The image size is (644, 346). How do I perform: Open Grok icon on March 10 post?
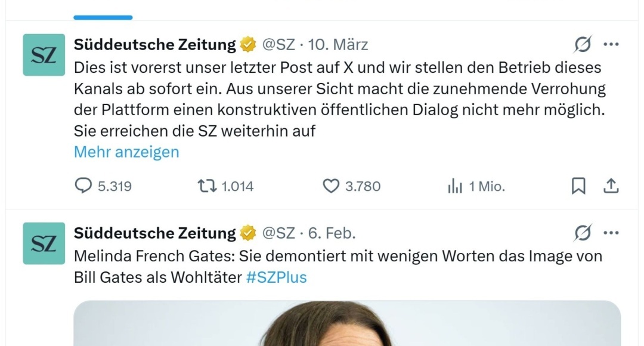[x=583, y=44]
